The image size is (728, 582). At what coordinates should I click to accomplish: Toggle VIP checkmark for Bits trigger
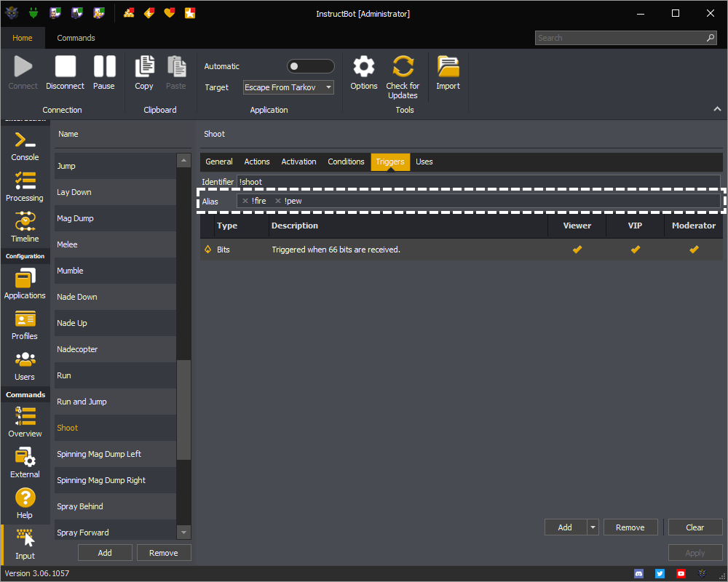pos(635,250)
